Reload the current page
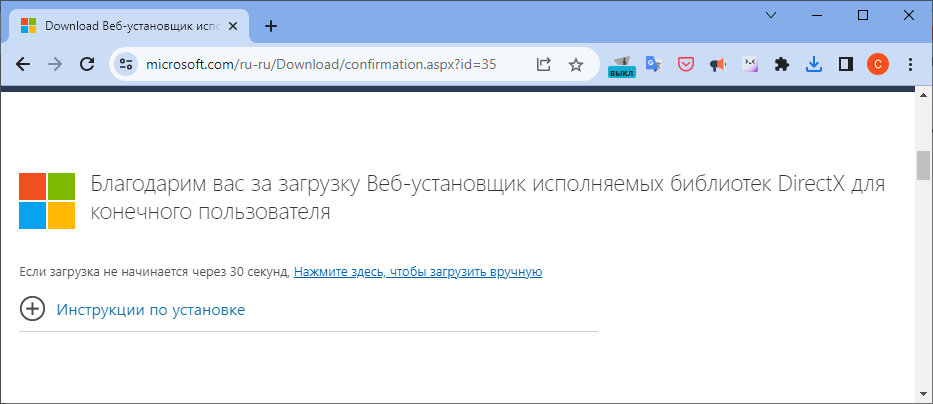The image size is (933, 404). (87, 64)
